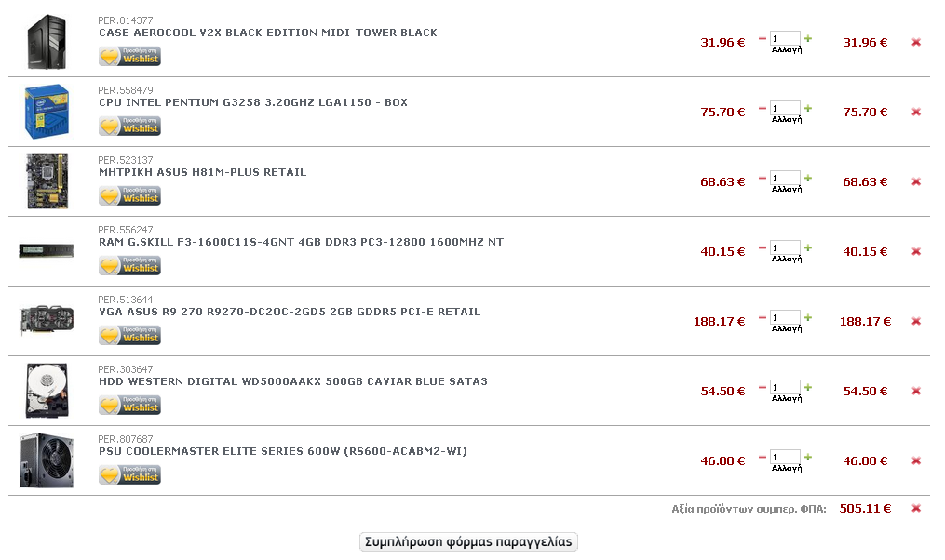Focus quantity field for G.Skill RAM
This screenshot has width=945, height=560.
click(x=785, y=248)
